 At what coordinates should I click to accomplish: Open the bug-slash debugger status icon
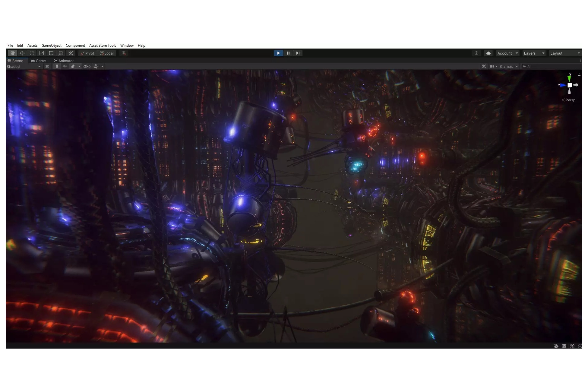click(556, 346)
